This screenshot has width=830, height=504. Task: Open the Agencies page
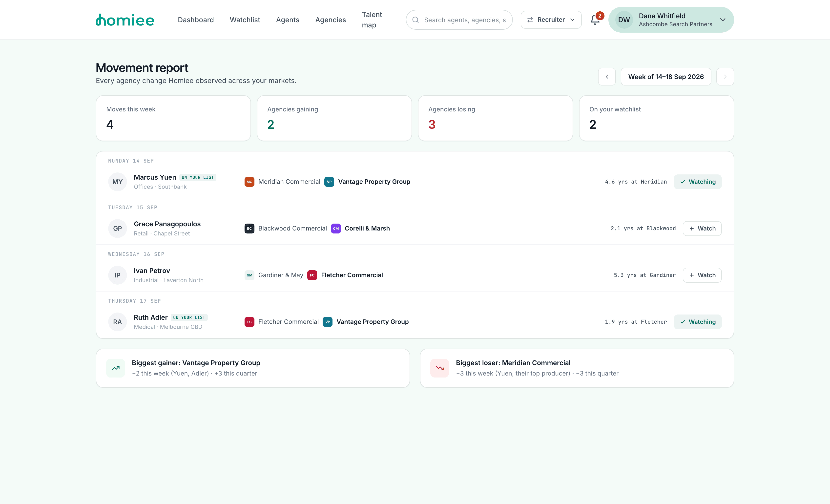click(x=331, y=20)
